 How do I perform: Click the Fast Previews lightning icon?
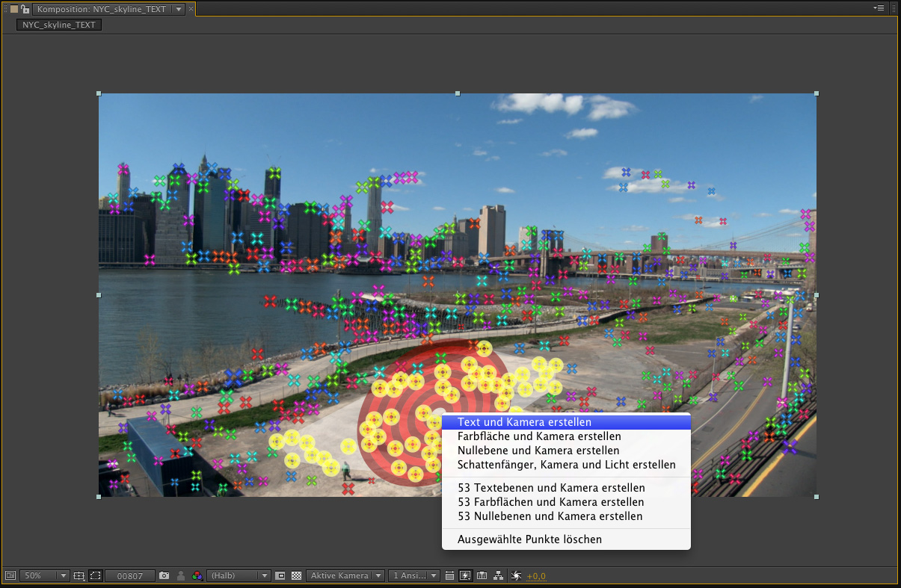pyautogui.click(x=465, y=576)
